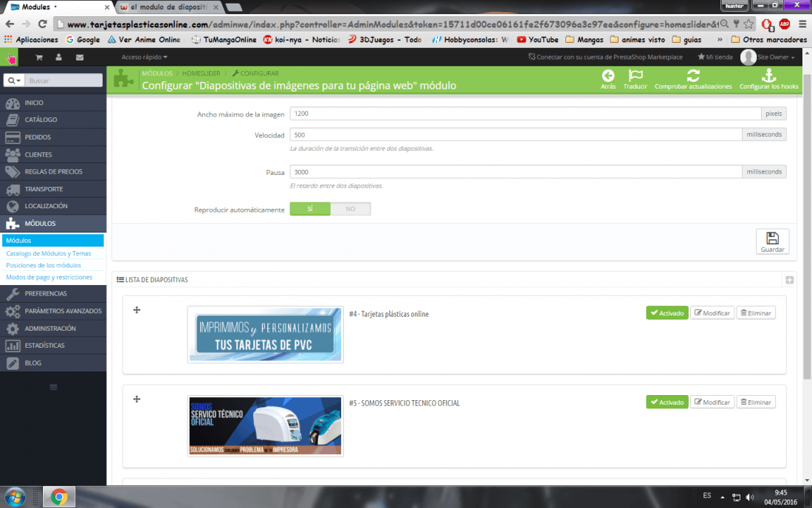Bookmark page with star icon

749,24
